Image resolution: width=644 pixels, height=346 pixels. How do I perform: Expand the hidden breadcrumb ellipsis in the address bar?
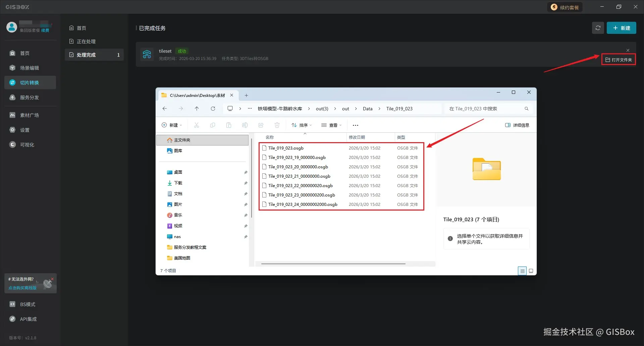[250, 109]
